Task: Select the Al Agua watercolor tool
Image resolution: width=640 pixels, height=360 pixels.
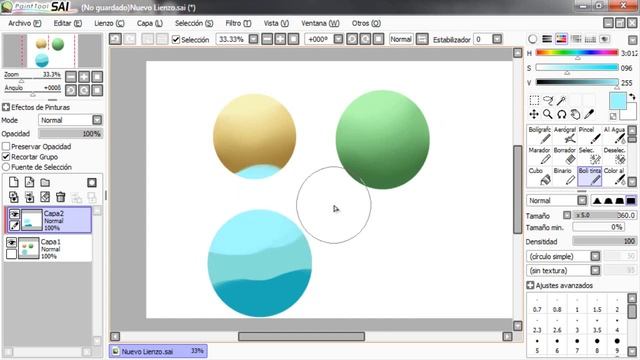Action: 614,135
